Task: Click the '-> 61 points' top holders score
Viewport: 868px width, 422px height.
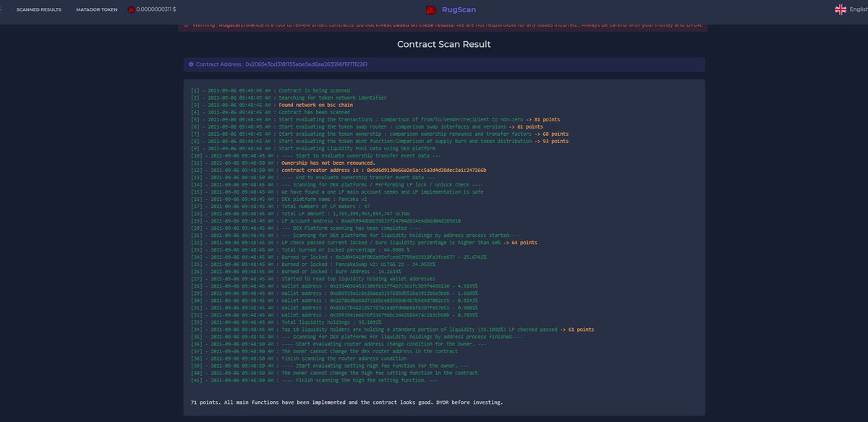Action: (576, 329)
